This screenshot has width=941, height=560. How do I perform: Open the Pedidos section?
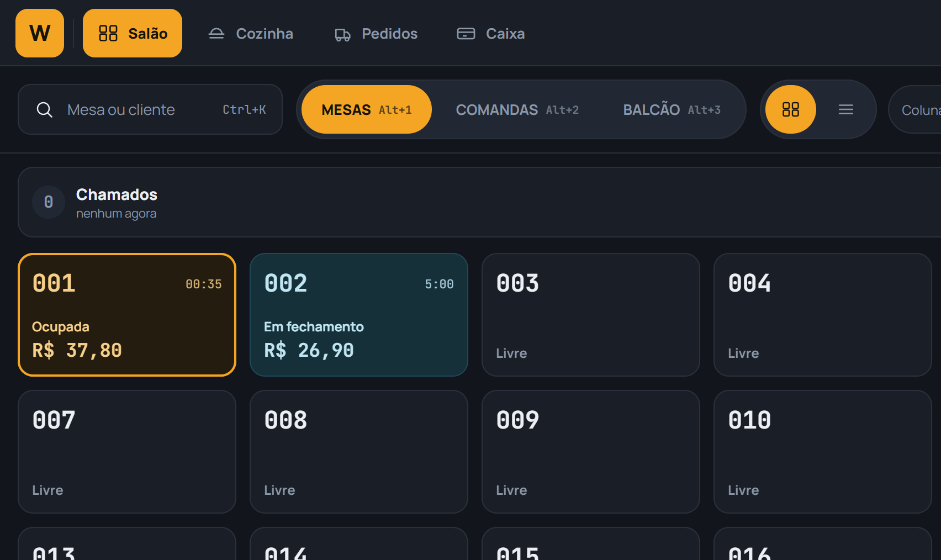point(376,34)
